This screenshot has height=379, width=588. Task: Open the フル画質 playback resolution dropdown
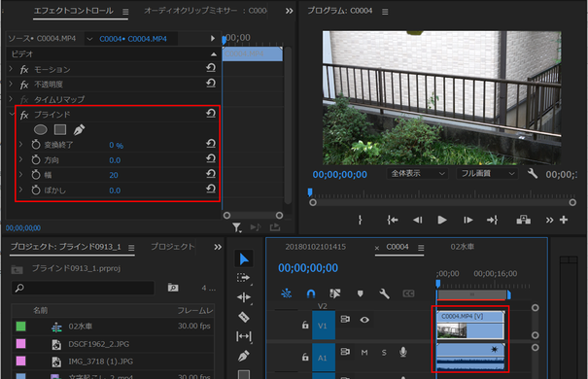(x=487, y=174)
